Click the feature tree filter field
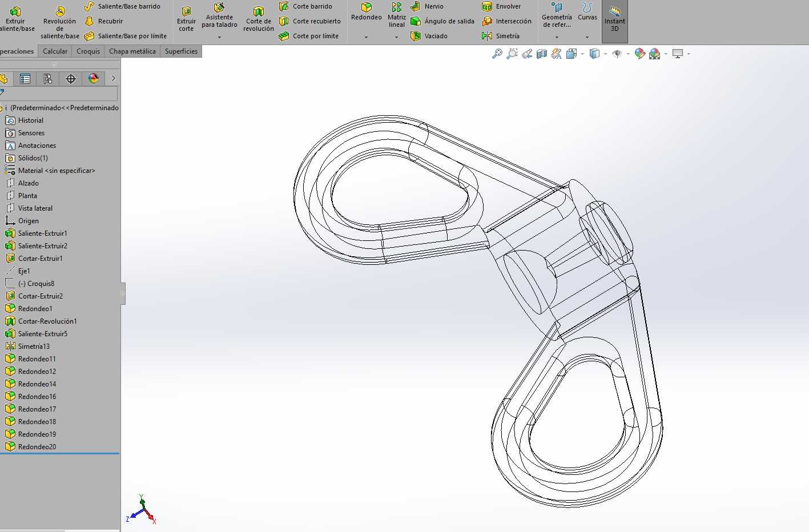 tap(59, 93)
